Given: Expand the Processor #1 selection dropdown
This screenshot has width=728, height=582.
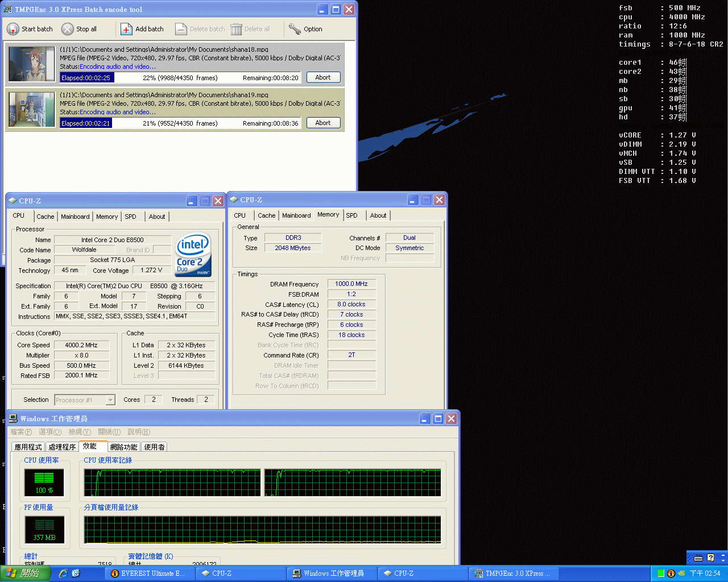Looking at the screenshot, I should [110, 400].
